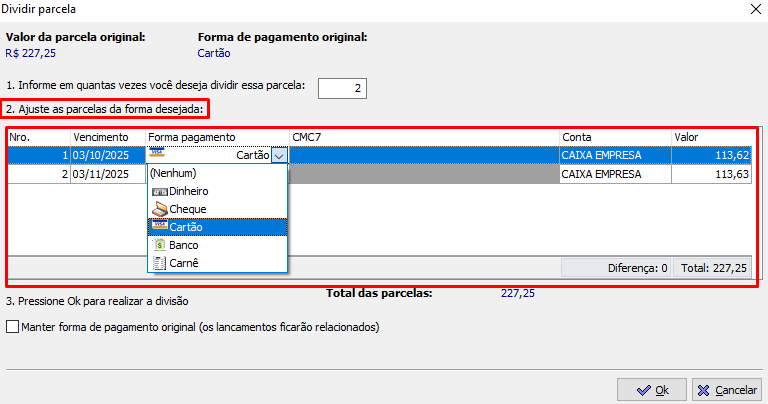Click the Cartão card icon in list
Viewport: 768px width, 404px height.
[159, 227]
